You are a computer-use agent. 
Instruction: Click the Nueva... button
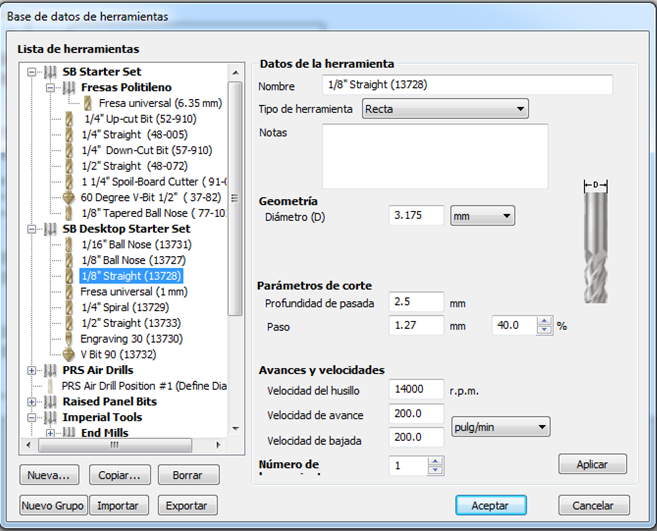click(49, 475)
